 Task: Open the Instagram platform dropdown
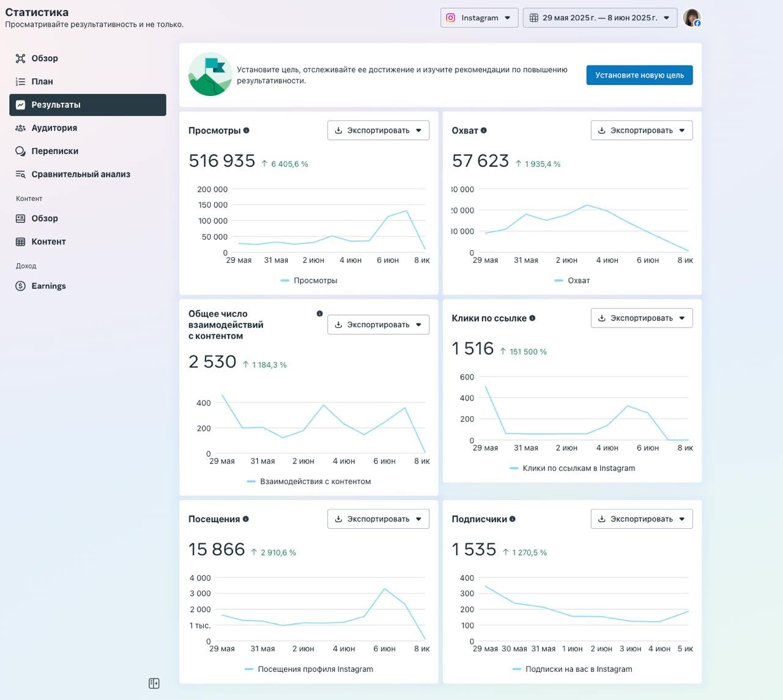[479, 18]
